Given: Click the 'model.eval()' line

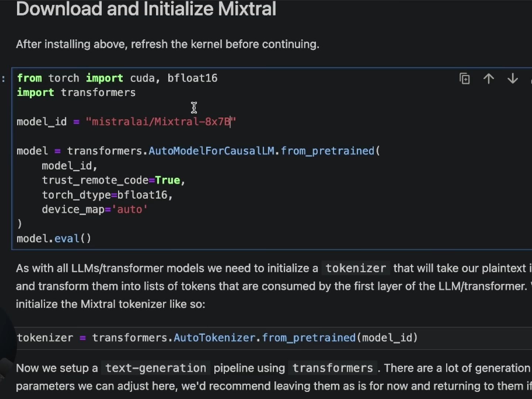Looking at the screenshot, I should point(54,239).
